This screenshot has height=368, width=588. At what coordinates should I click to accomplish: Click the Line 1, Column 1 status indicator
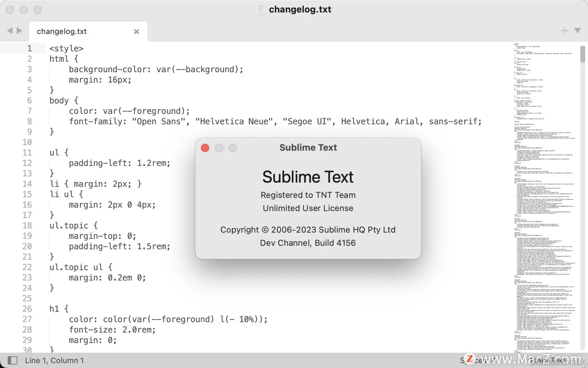click(x=54, y=360)
